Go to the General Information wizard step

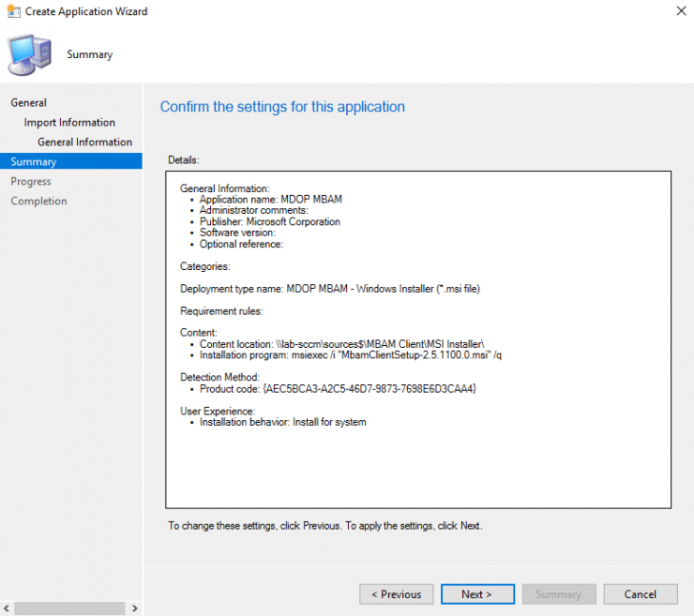84,143
